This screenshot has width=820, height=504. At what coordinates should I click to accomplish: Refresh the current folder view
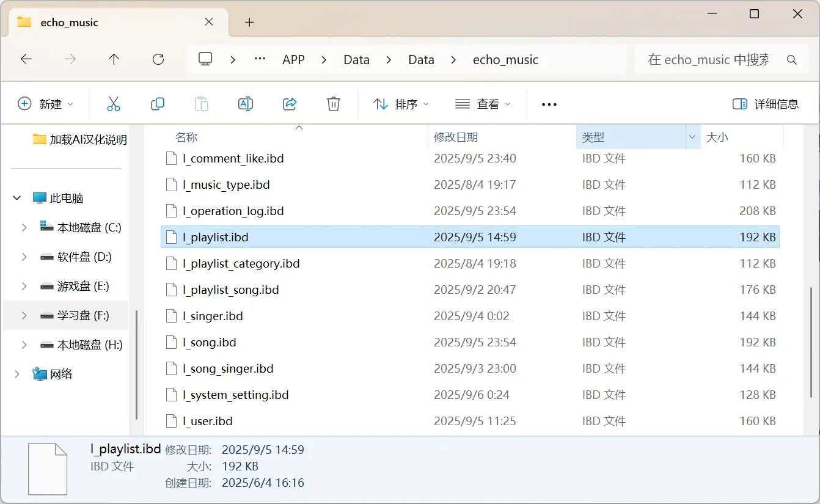pyautogui.click(x=158, y=59)
